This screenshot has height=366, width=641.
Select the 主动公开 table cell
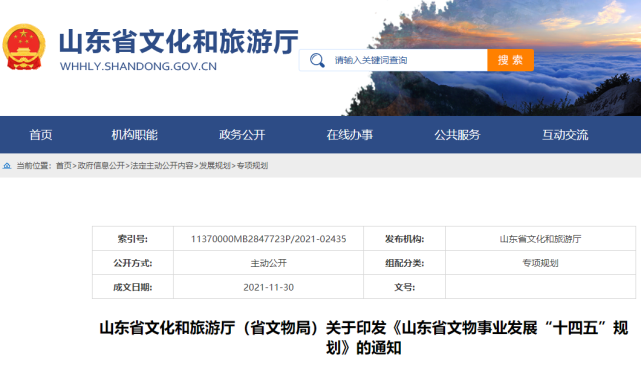(x=269, y=263)
